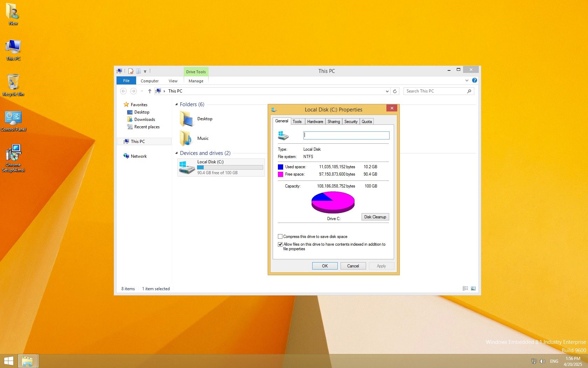
Task: Open the network icon in the system tray
Action: [534, 361]
